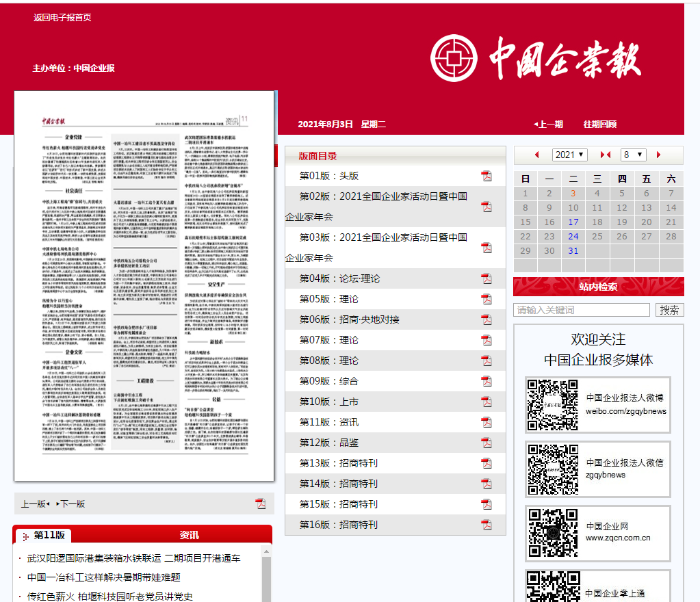This screenshot has height=602, width=700.
Task: Open the year 2021 dropdown
Action: pyautogui.click(x=569, y=155)
